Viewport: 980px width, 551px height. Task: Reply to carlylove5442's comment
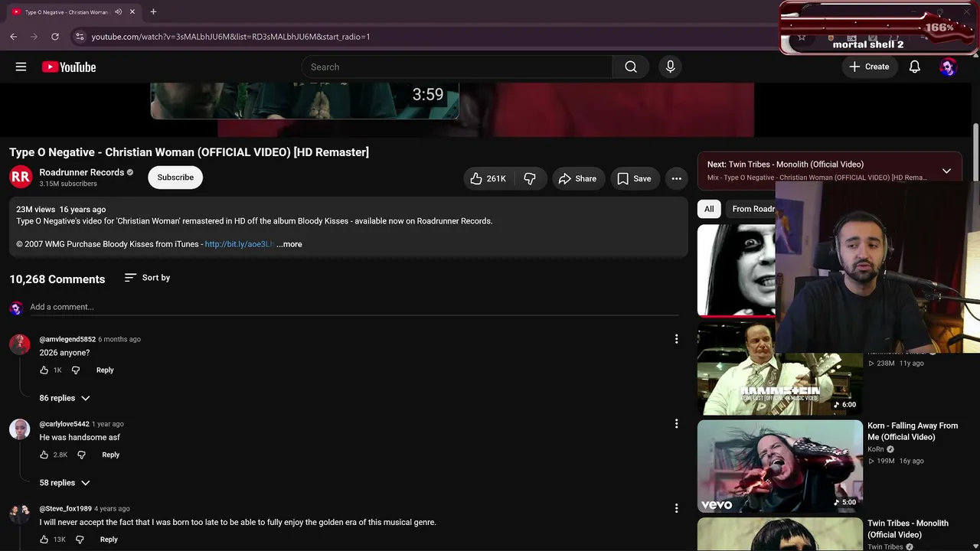pos(111,455)
